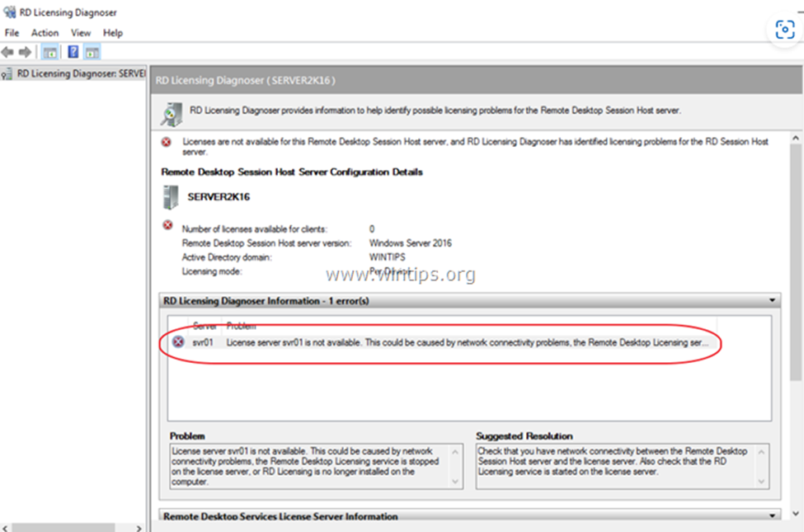
Task: Click the 'Windows Server 2016' version value
Action: (x=410, y=243)
